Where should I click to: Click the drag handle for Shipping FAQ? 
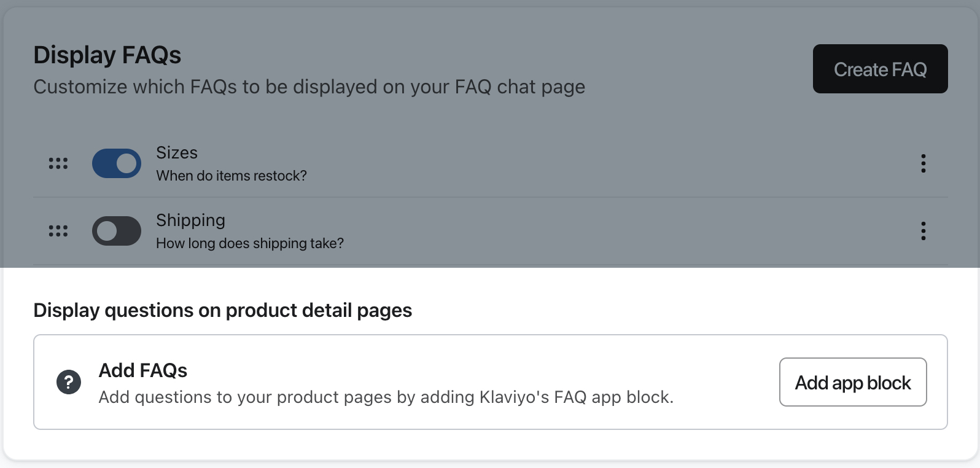[x=58, y=231]
